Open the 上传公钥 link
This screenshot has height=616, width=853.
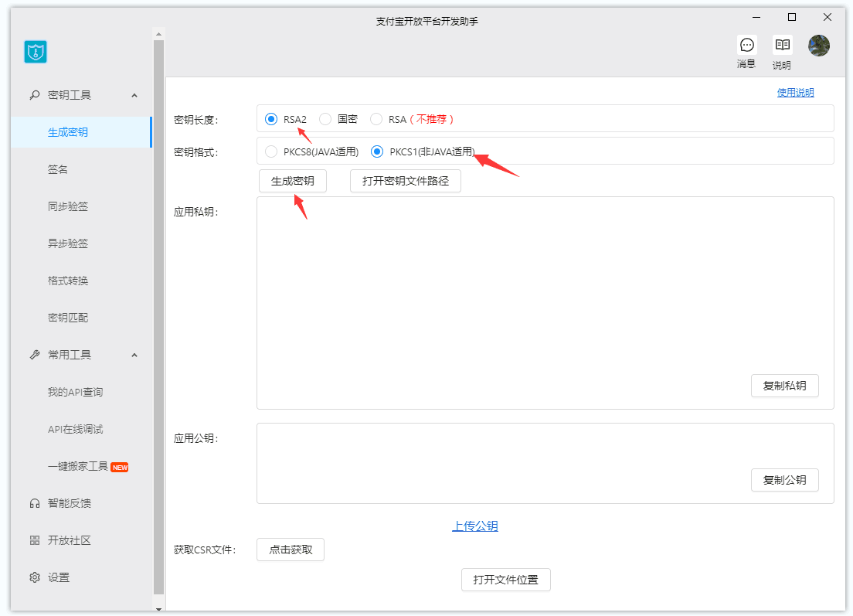(x=475, y=526)
